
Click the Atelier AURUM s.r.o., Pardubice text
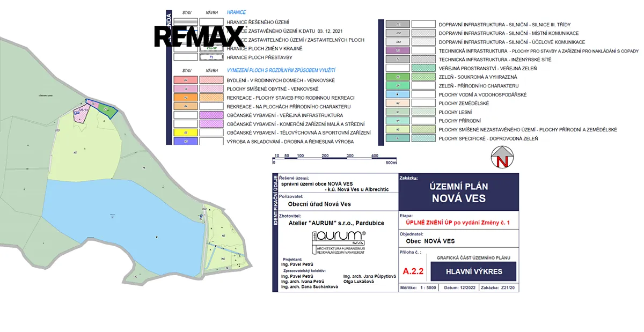(336, 223)
